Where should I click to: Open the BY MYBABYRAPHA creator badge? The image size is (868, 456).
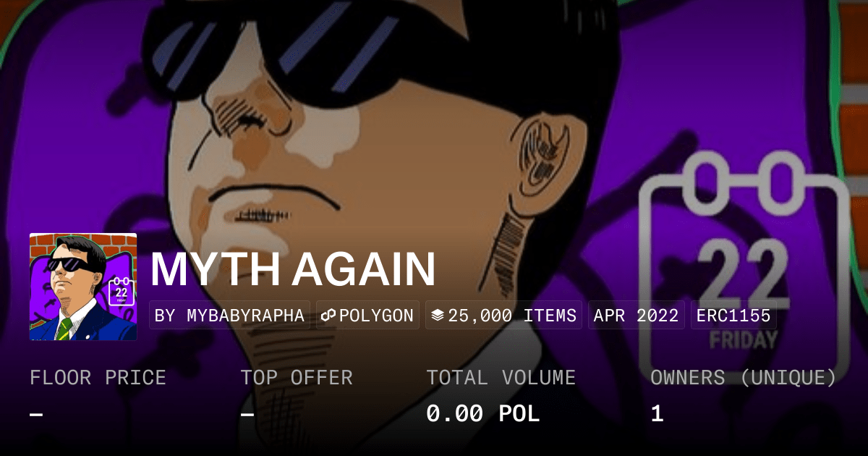230,316
